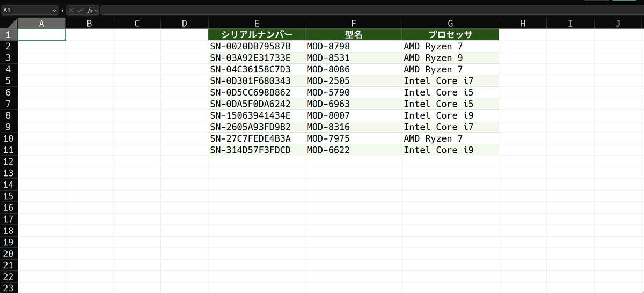Open the Name Box dropdown arrow
644x293 pixels.
[55, 10]
